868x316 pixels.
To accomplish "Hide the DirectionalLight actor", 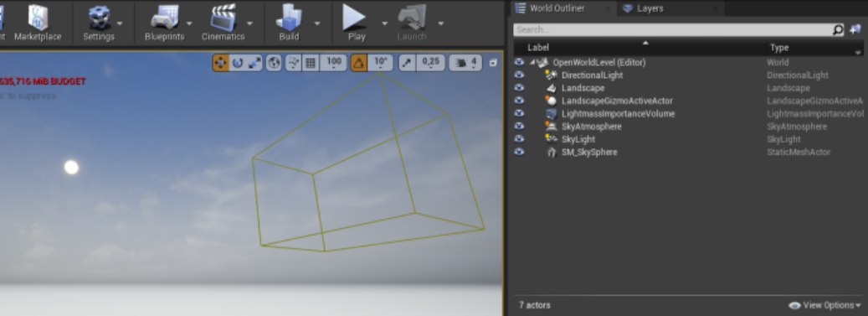I will pyautogui.click(x=519, y=75).
